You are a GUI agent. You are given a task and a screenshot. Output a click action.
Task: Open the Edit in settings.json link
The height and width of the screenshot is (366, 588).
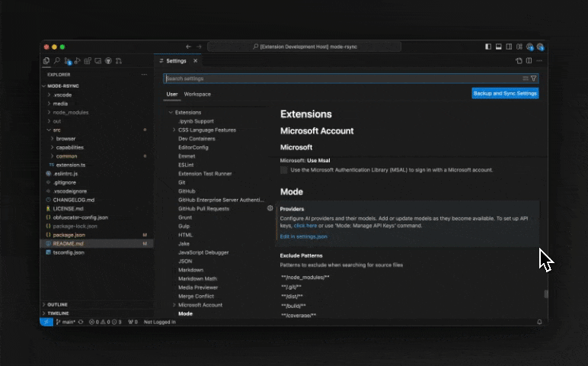pos(303,236)
